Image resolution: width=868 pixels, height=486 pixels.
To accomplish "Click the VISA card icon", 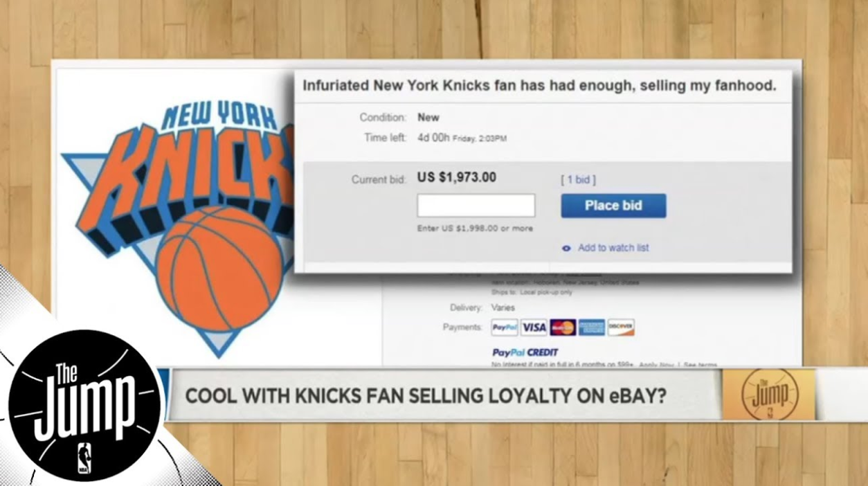I will pyautogui.click(x=534, y=327).
